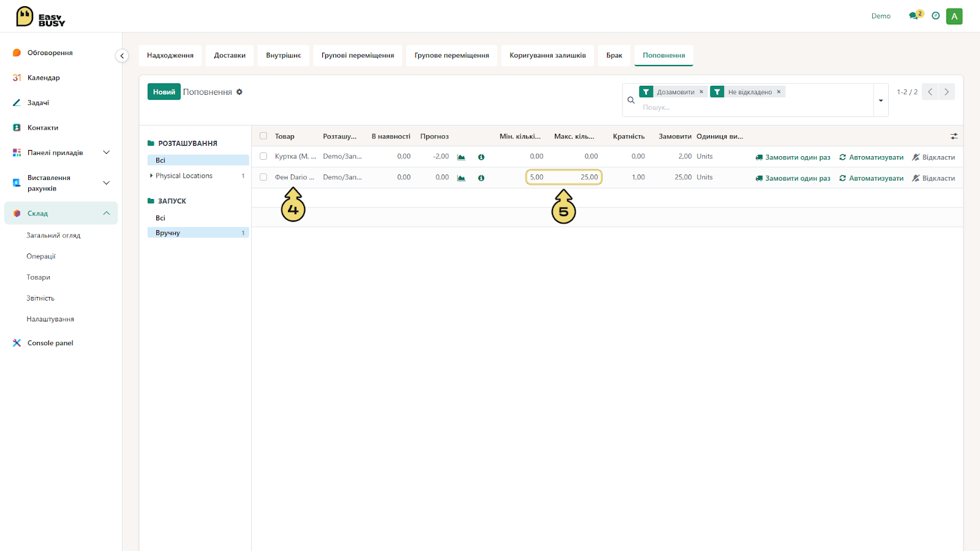The width and height of the screenshot is (980, 551).
Task: Click settings gear next to Поповнення title
Action: click(239, 92)
